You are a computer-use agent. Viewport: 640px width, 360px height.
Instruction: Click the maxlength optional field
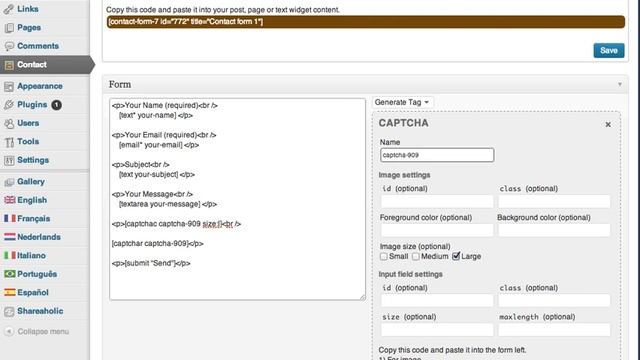[x=554, y=329]
